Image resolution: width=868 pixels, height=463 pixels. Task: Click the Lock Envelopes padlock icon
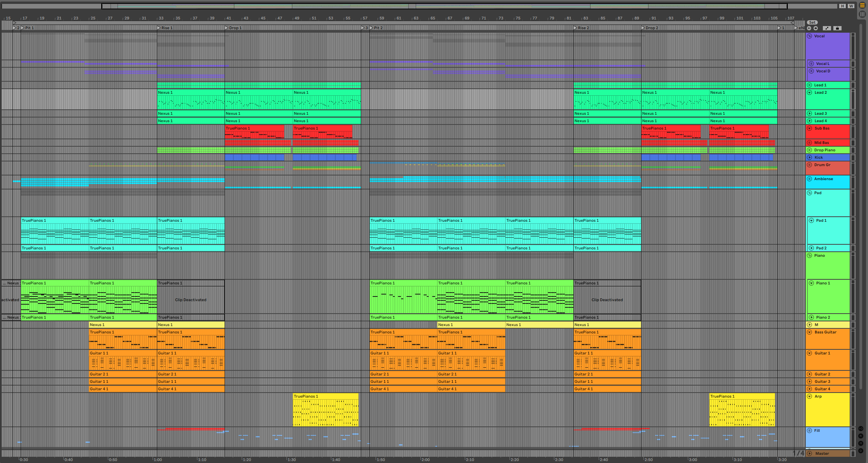point(838,28)
